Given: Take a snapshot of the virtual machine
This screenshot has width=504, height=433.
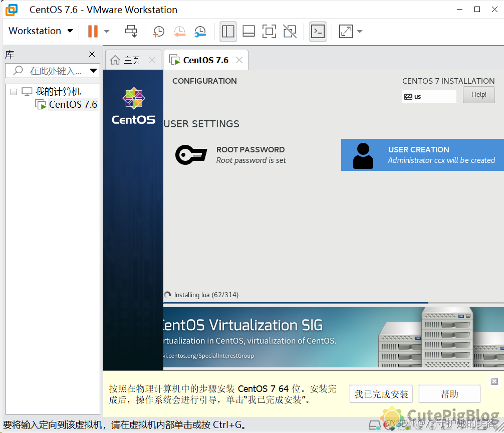Looking at the screenshot, I should click(x=158, y=31).
